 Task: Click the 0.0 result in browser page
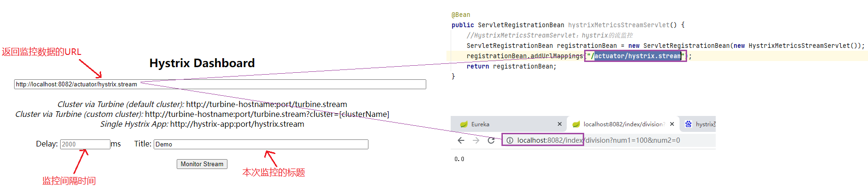459,159
